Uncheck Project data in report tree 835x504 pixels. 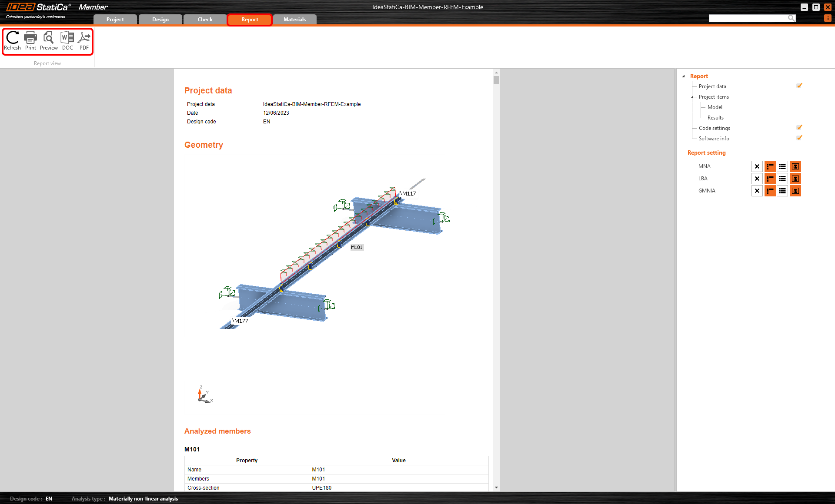pos(799,86)
